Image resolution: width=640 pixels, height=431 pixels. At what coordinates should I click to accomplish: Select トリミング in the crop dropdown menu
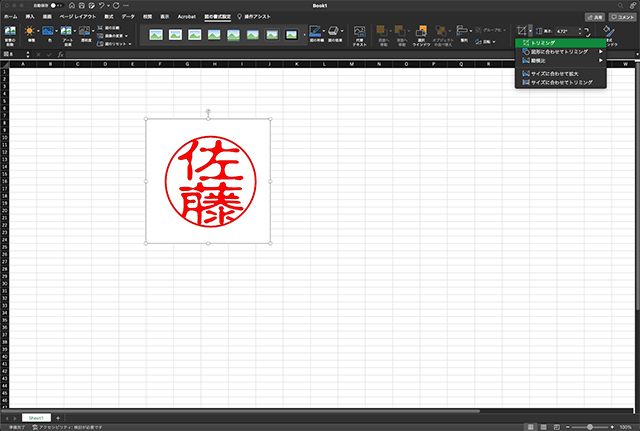547,43
